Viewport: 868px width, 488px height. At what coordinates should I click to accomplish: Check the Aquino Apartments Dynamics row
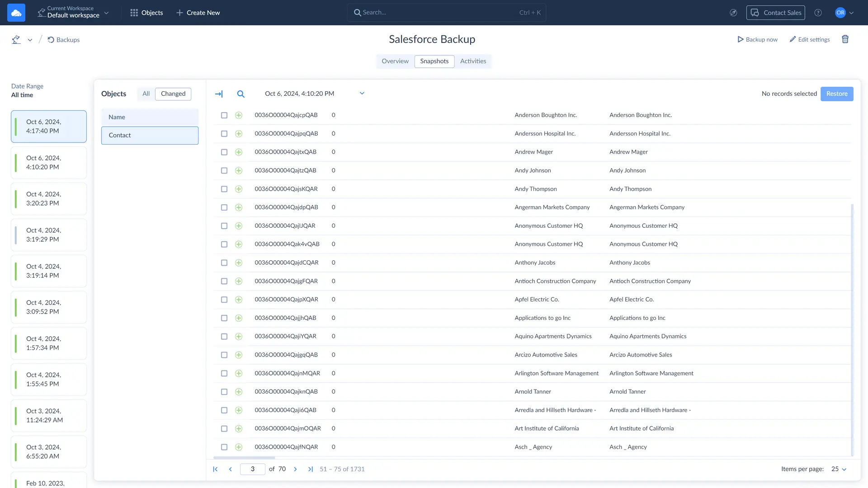coord(224,337)
